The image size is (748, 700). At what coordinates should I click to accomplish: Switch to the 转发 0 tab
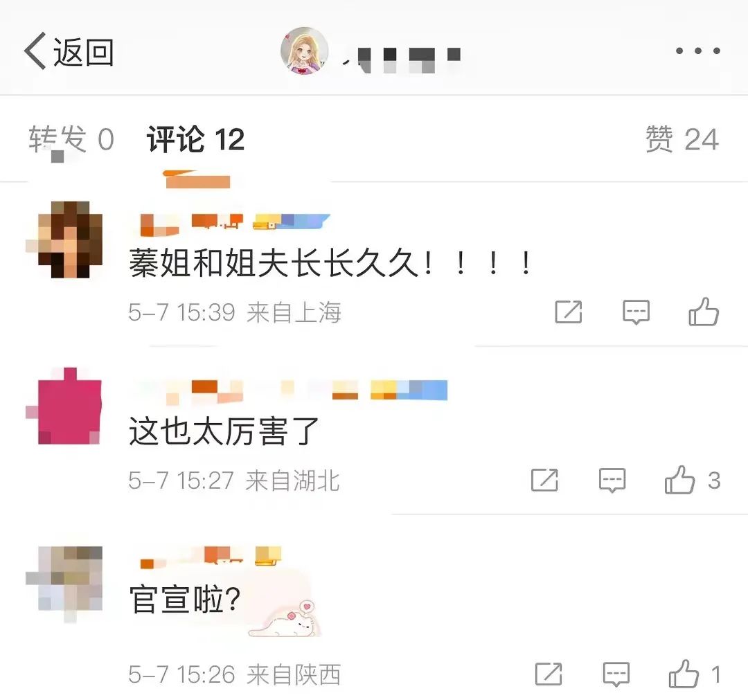click(x=71, y=139)
